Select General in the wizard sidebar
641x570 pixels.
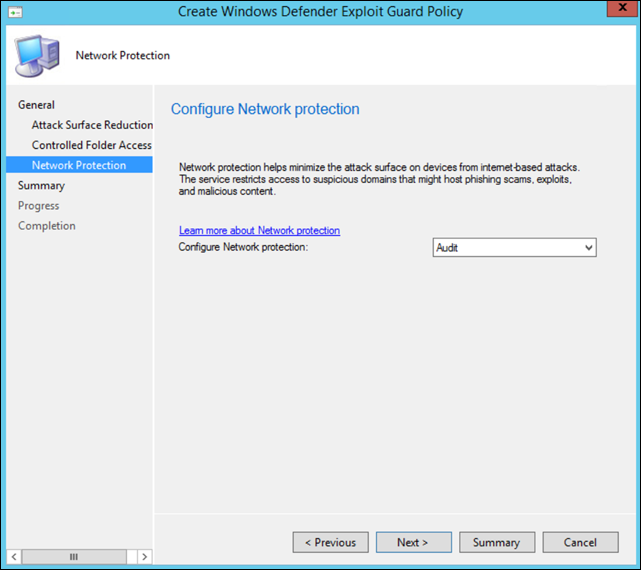[36, 105]
